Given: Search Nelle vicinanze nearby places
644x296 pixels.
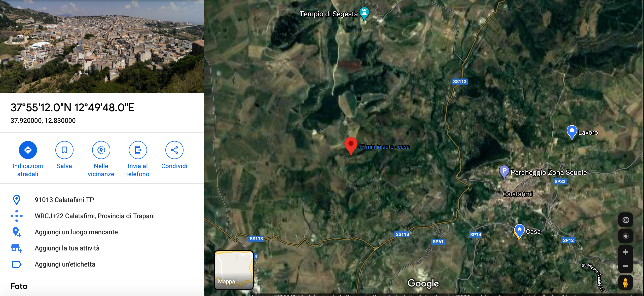Looking at the screenshot, I should point(101,150).
